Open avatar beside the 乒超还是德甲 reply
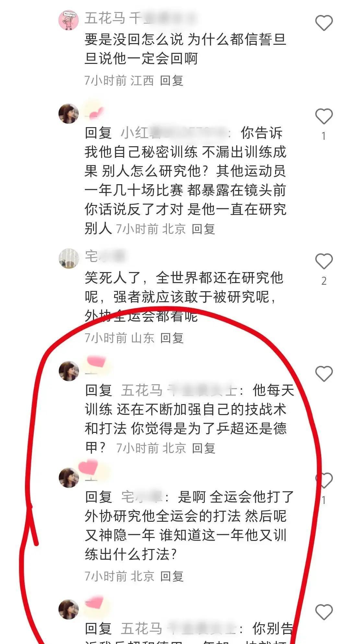Image resolution: width=350 pixels, height=644 pixels. pos(69,371)
